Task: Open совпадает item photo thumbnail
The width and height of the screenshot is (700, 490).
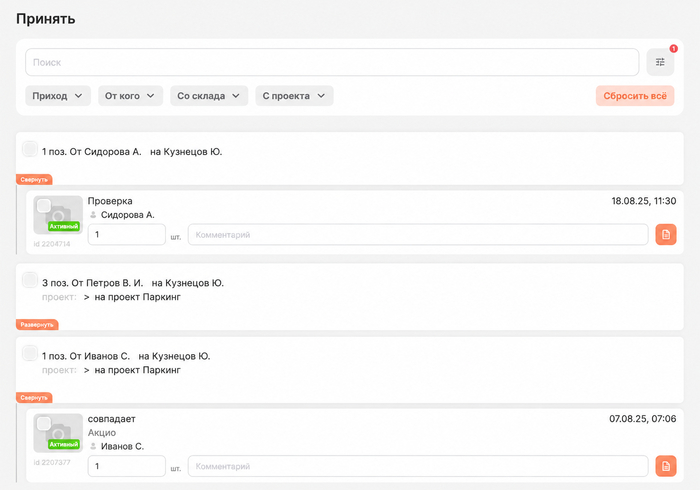Action: point(58,433)
